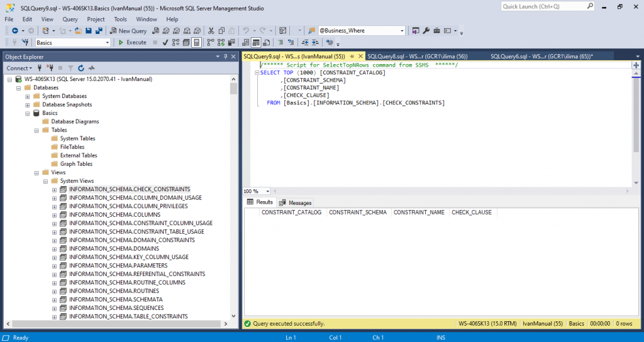Click the CHECK_CLAUSE column header

[x=472, y=212]
